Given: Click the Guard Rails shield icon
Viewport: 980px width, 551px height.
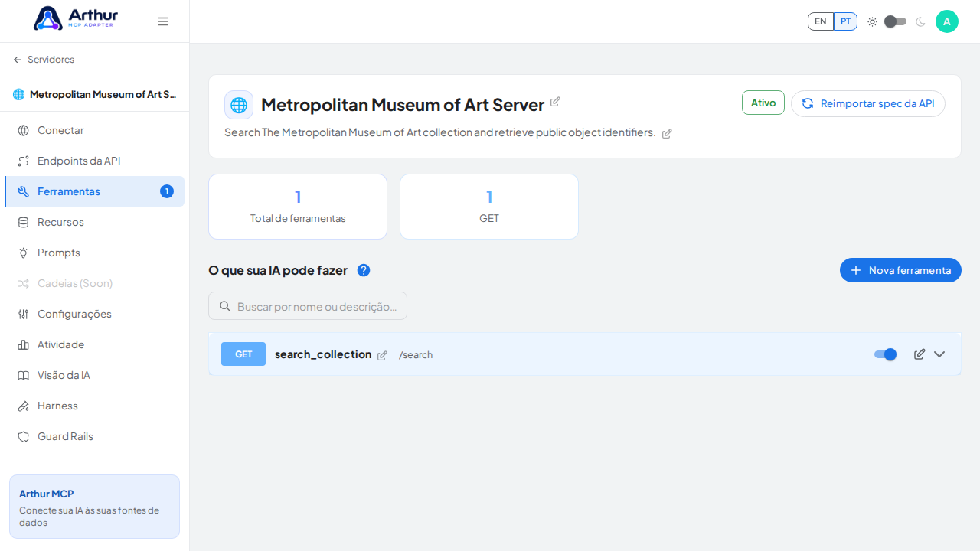Looking at the screenshot, I should 24,436.
